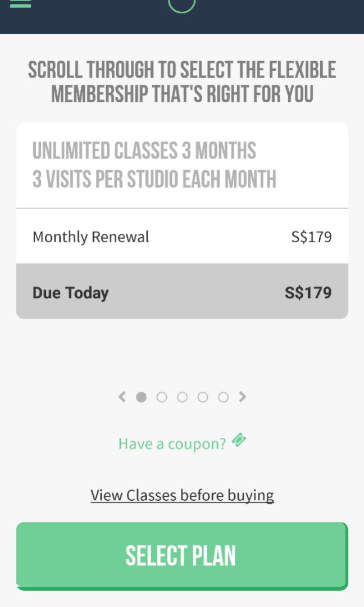Viewport: 364px width, 607px height.
Task: Click the left carousel chevron arrow
Action: pyautogui.click(x=121, y=397)
